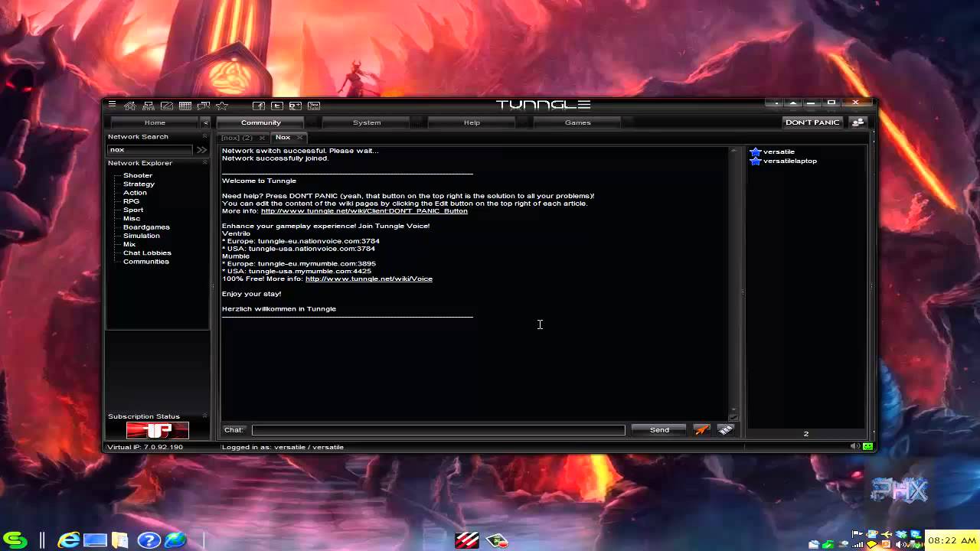Viewport: 980px width, 551px height.
Task: Open Internet Explorer from taskbar
Action: click(69, 540)
